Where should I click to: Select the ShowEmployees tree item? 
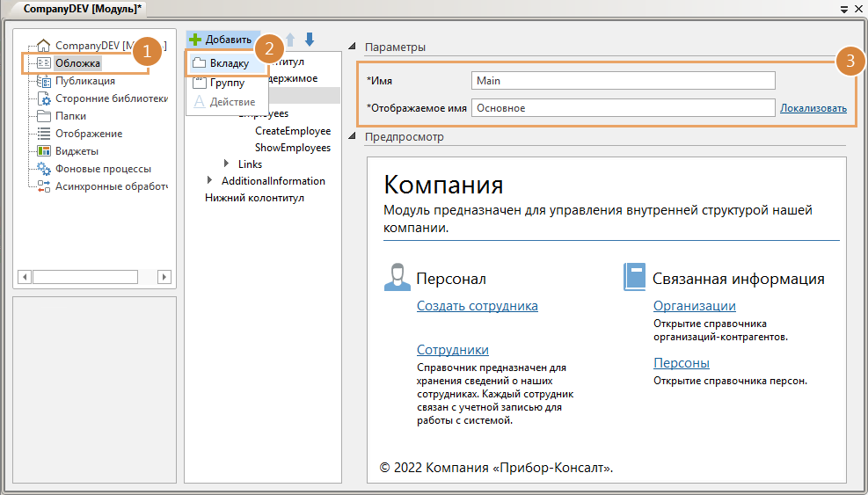[x=292, y=148]
